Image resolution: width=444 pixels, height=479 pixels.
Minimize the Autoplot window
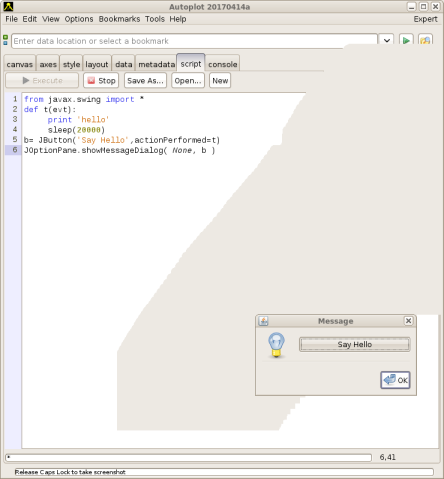411,7
